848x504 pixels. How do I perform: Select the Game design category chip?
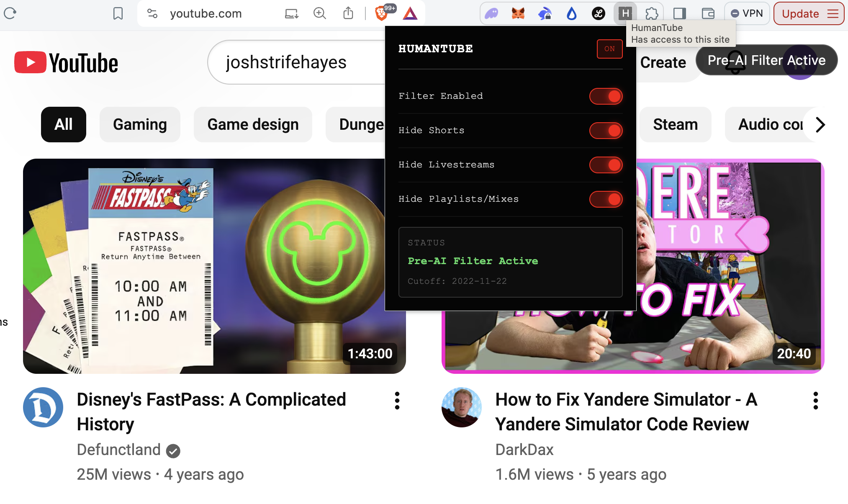[x=253, y=124]
